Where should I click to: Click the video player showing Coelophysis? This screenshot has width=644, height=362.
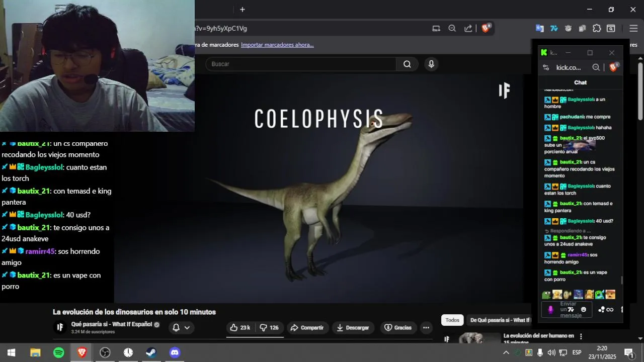click(318, 189)
